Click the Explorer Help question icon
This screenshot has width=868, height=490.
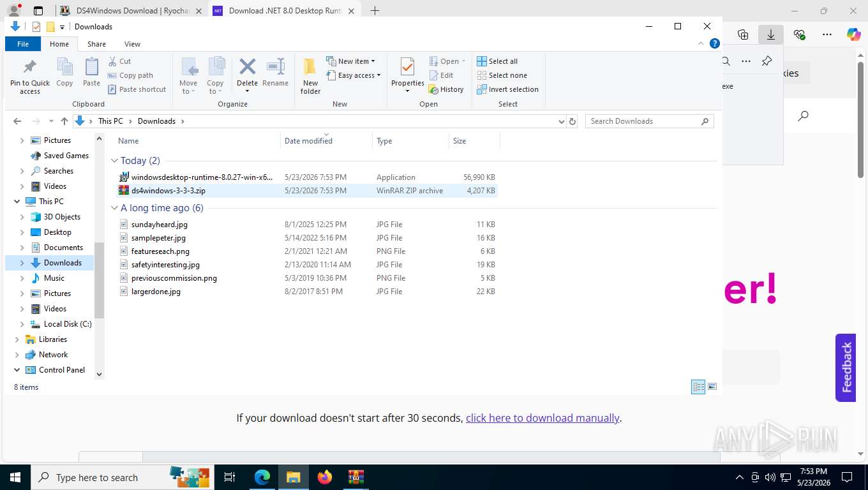715,44
